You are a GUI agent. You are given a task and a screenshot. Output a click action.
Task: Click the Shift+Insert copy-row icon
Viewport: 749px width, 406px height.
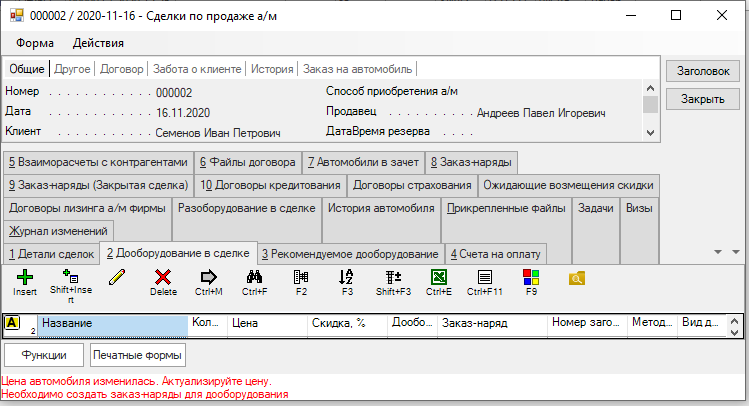(70, 277)
